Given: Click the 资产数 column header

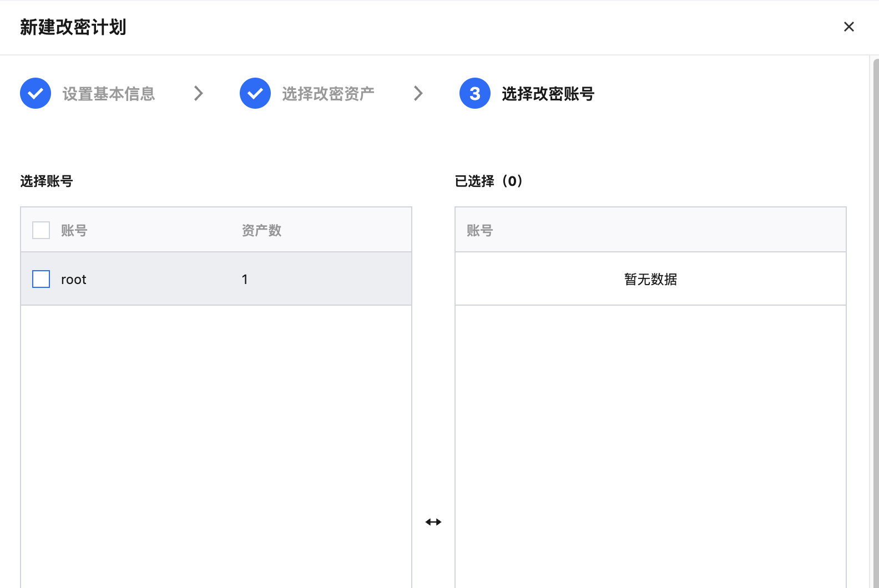Looking at the screenshot, I should (261, 230).
